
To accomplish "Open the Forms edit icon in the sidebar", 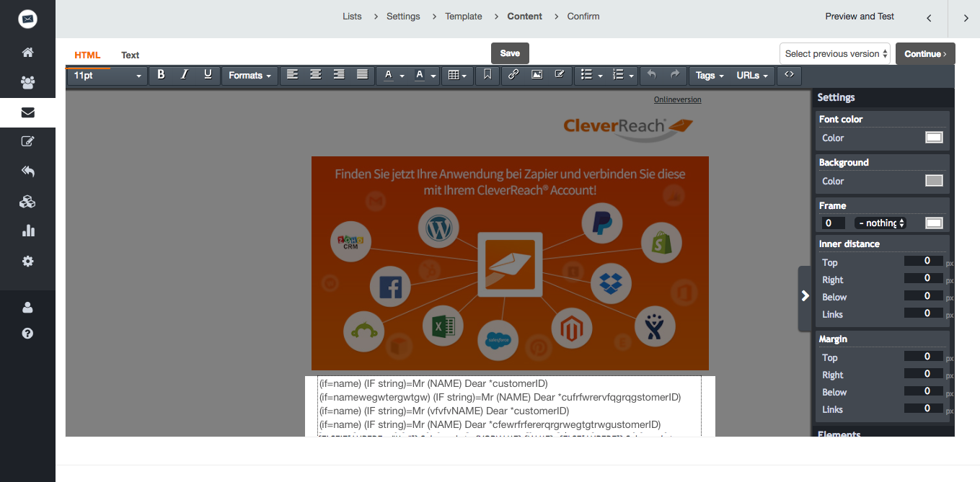I will click(27, 142).
